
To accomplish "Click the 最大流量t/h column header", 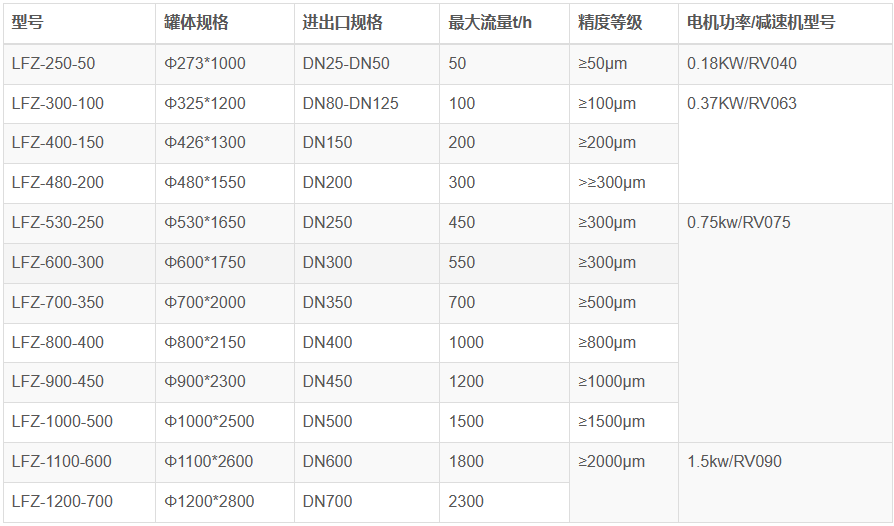I will point(487,23).
